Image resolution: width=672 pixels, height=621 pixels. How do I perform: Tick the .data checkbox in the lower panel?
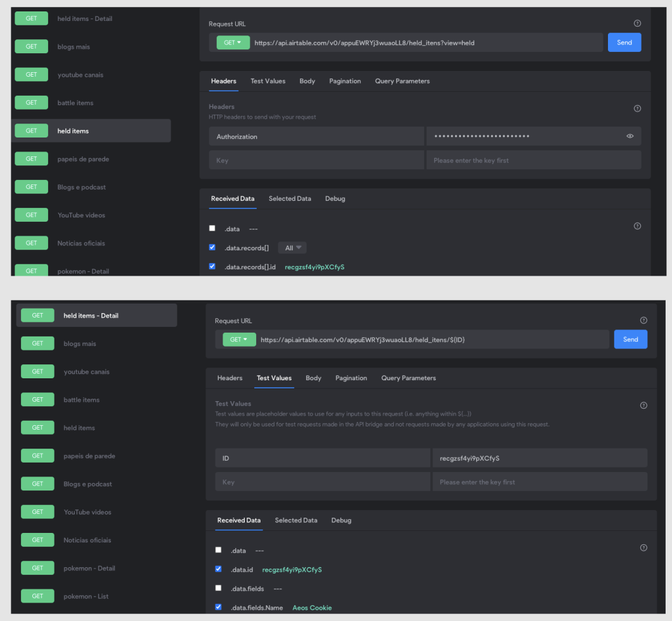click(x=218, y=550)
